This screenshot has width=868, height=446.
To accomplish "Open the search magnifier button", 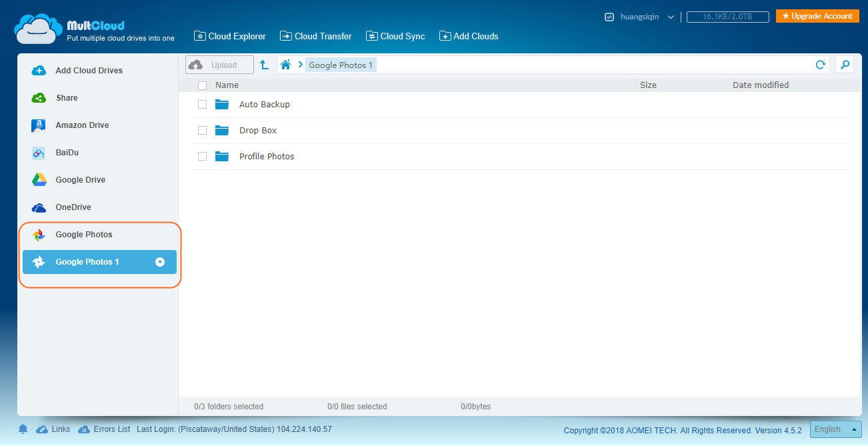I will point(845,65).
